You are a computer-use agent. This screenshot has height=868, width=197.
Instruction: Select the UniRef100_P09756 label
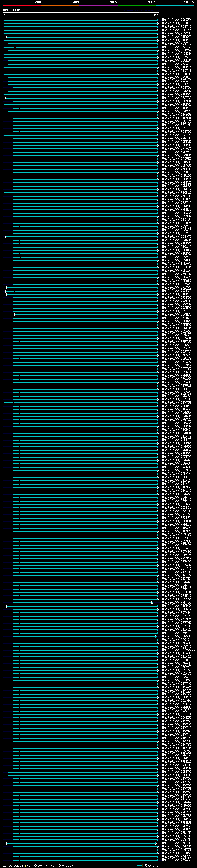click(x=177, y=670)
